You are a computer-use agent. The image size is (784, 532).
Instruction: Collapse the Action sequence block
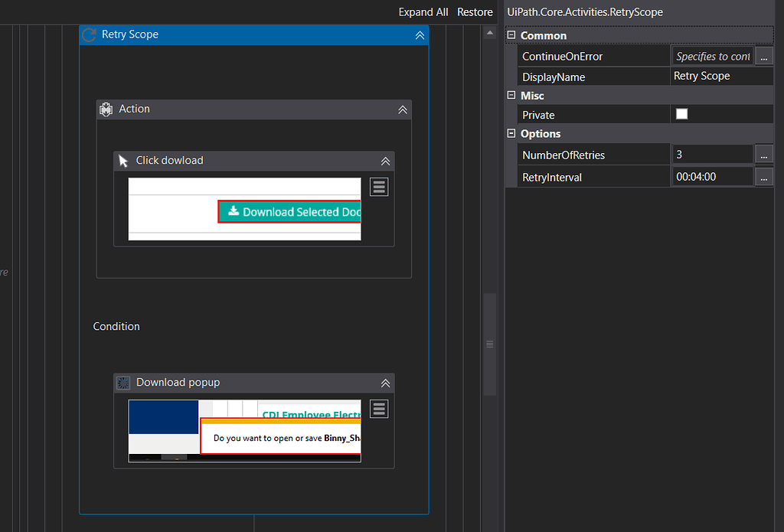pyautogui.click(x=403, y=109)
